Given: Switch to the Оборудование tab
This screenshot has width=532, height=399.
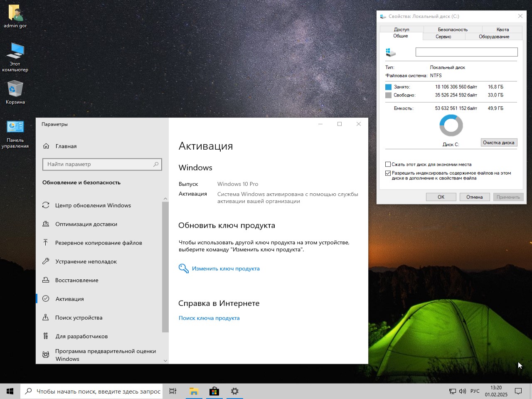Looking at the screenshot, I should (494, 37).
